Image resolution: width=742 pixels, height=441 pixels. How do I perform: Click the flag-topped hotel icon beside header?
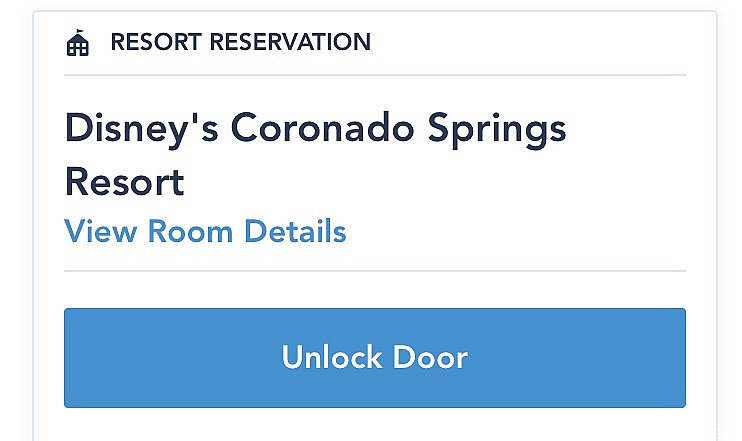(x=78, y=43)
